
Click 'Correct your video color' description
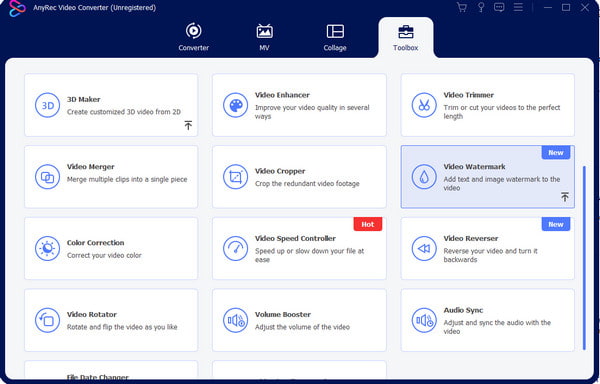[104, 255]
